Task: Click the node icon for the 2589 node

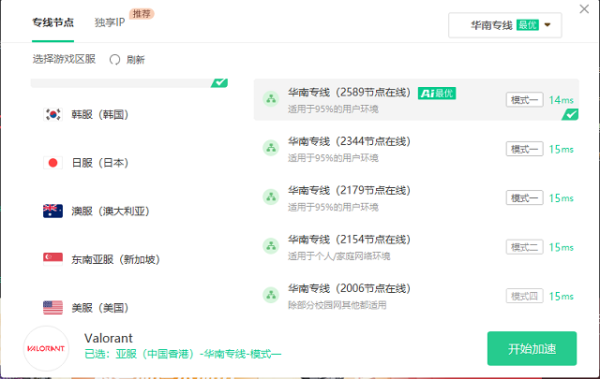Action: [271, 99]
